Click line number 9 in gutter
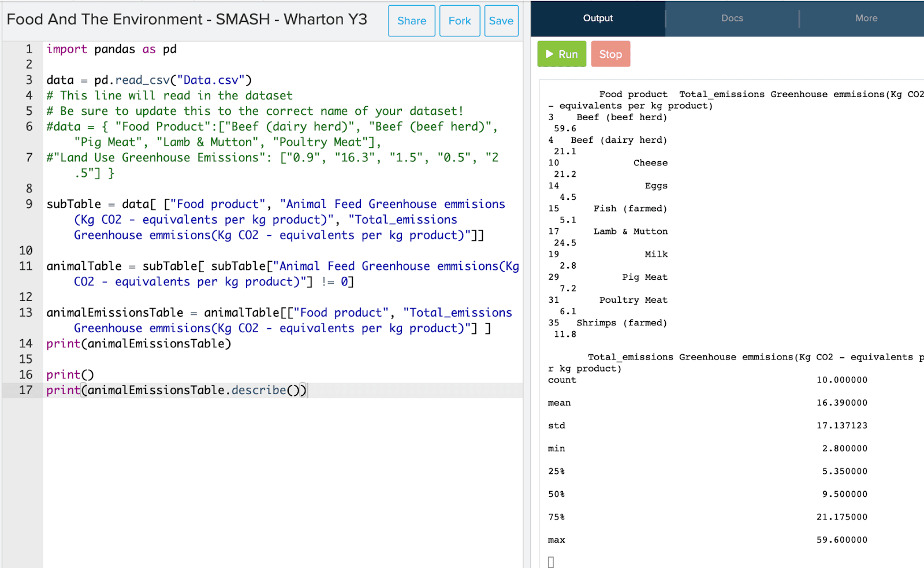 28,204
